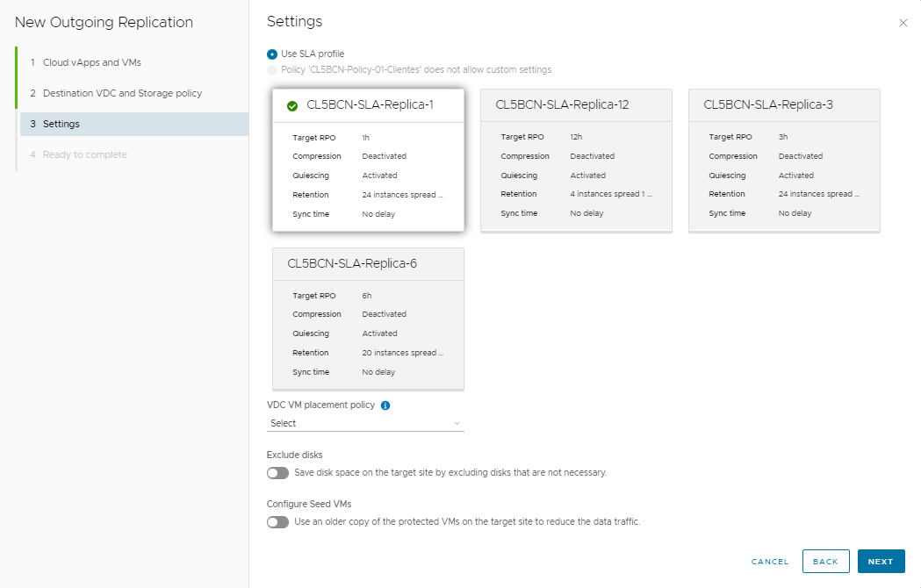Choose the CL5BCN-SLA-Replica-12 profile card
The height and width of the screenshot is (588, 921).
(x=576, y=161)
